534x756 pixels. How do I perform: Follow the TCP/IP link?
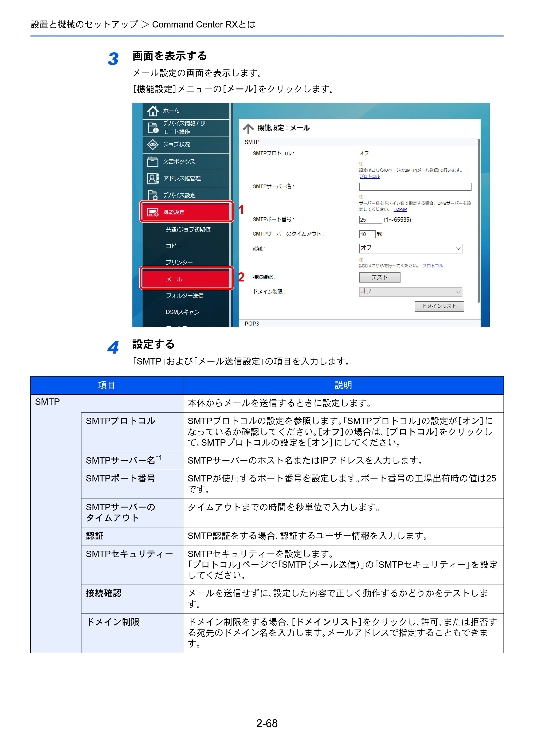point(400,209)
